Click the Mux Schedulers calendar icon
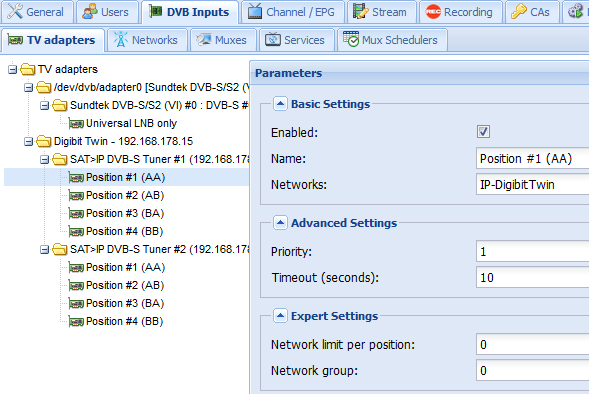This screenshot has width=589, height=394. coord(351,39)
